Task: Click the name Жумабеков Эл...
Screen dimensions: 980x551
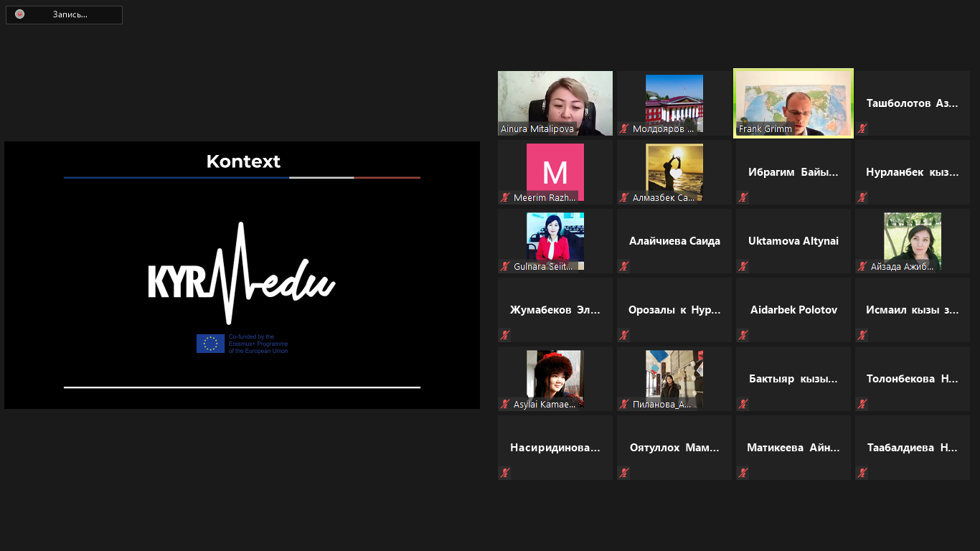Action: (x=555, y=310)
